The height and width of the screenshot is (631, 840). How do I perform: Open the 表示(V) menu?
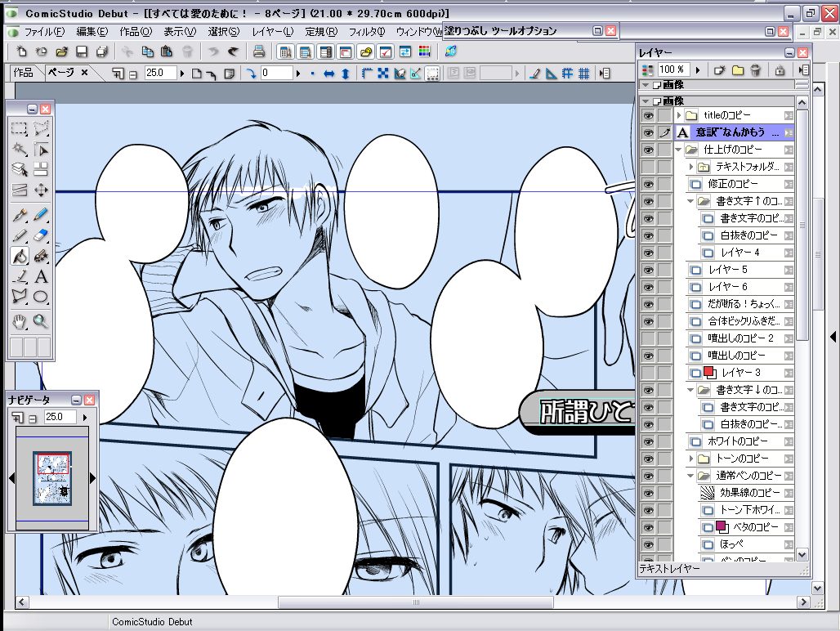(180, 32)
